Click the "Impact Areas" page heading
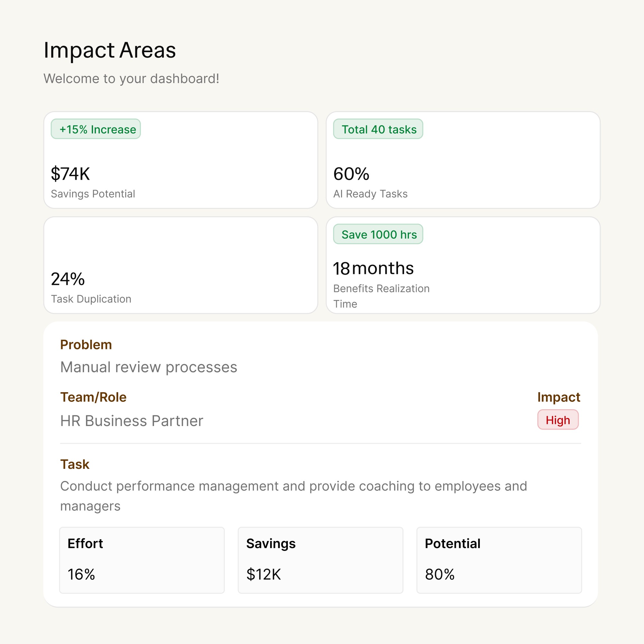Viewport: 644px width, 644px height. pos(110,50)
